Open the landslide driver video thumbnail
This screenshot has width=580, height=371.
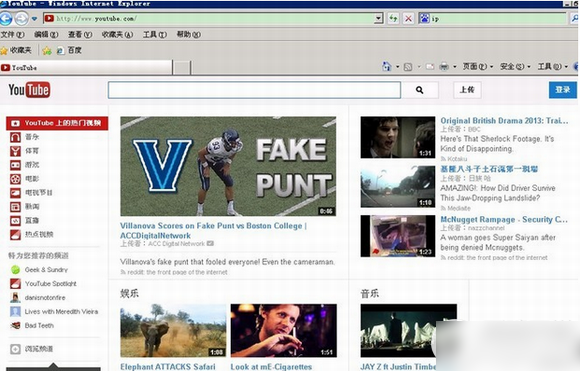tap(398, 186)
